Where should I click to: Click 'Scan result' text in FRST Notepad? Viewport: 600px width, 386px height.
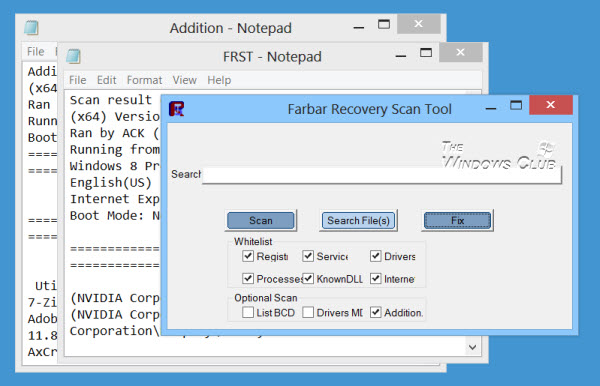(x=111, y=100)
